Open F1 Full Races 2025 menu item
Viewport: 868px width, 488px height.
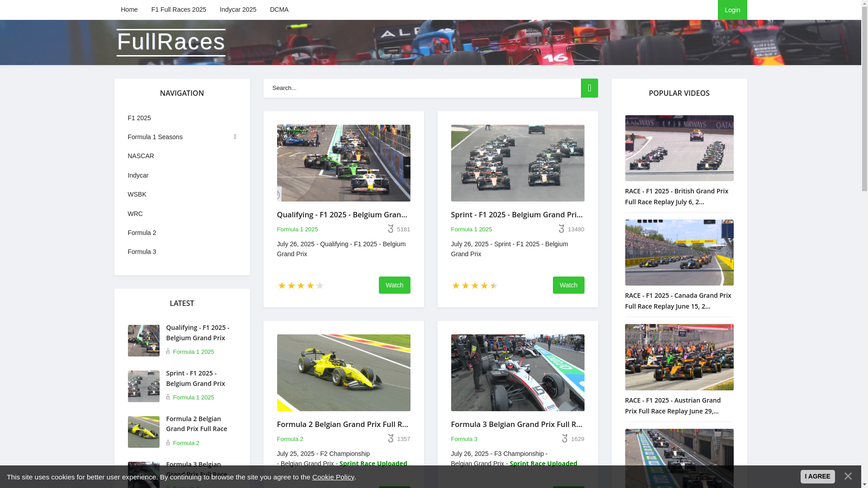coord(179,9)
